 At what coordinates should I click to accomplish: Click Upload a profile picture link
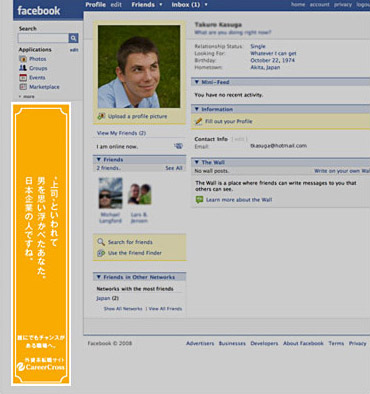137,116
